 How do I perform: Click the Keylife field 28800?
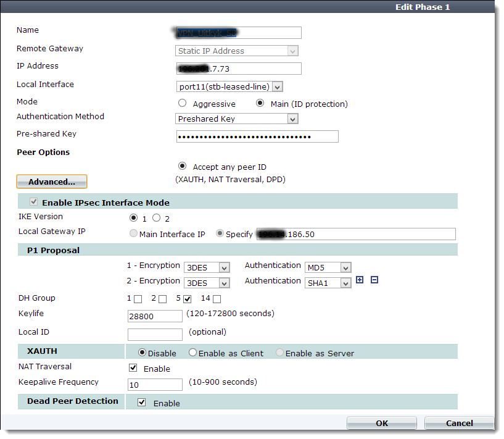[155, 316]
